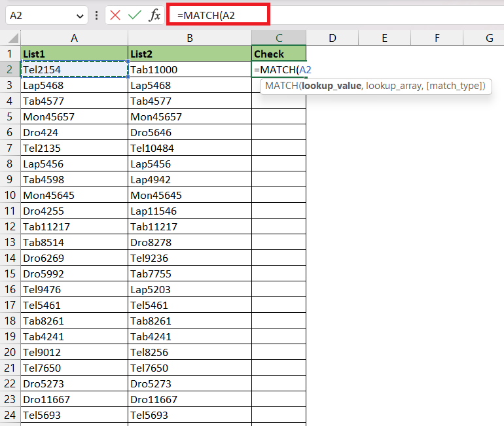The height and width of the screenshot is (426, 504).
Task: Open the Insert Function fx dialog
Action: click(x=154, y=15)
